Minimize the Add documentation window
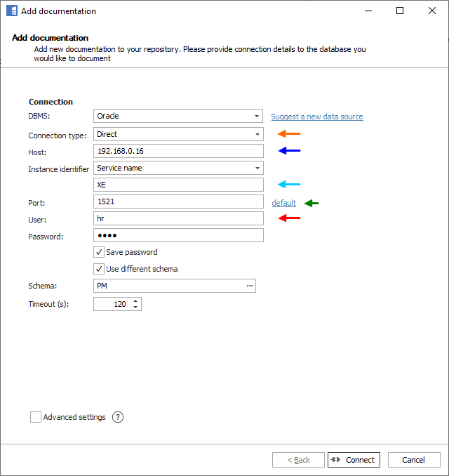The width and height of the screenshot is (449, 476). point(368,11)
